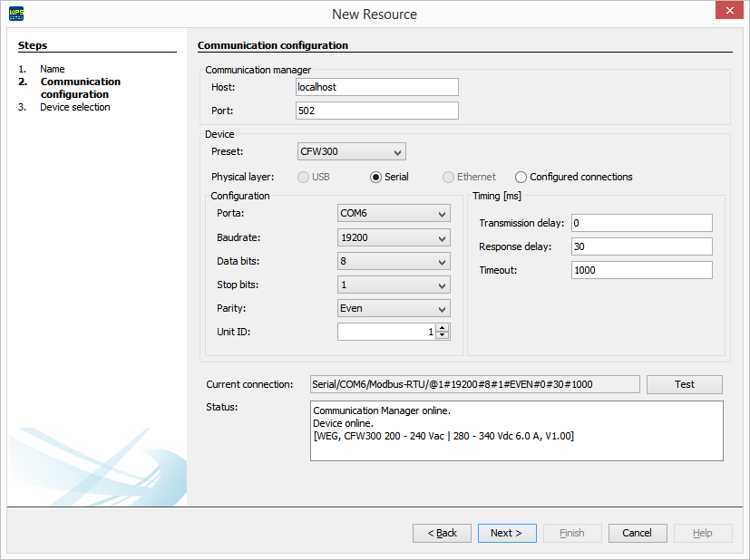Cancel the New Resource wizard
Viewport: 750px width, 560px height.
click(x=637, y=533)
